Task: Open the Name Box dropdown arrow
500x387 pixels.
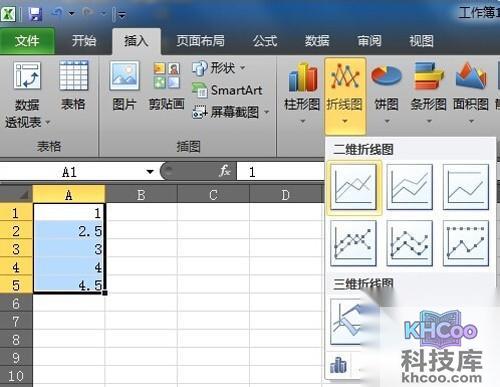Action: pyautogui.click(x=150, y=172)
